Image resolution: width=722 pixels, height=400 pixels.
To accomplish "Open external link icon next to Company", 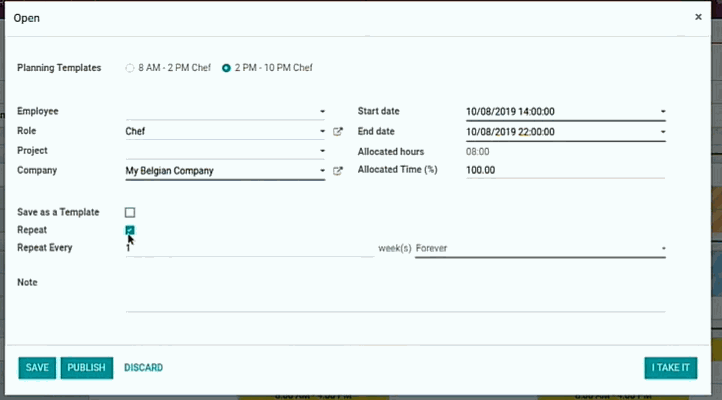I will [x=337, y=171].
